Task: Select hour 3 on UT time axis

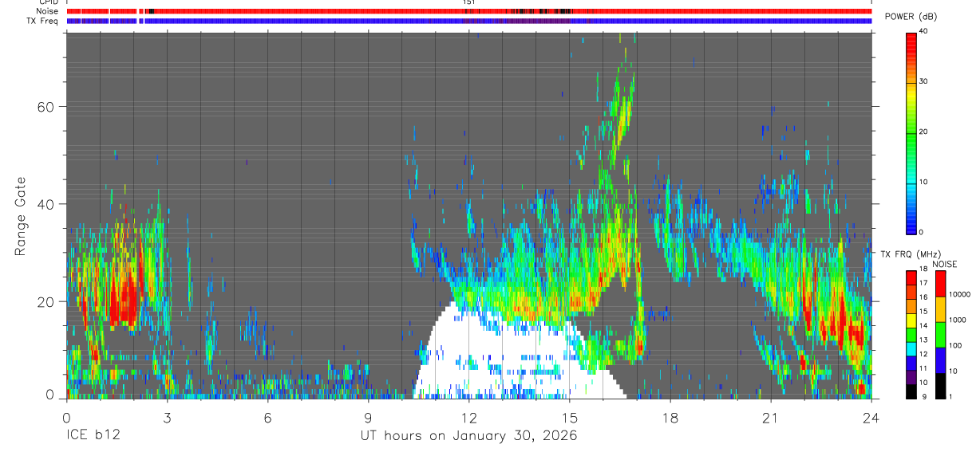Action: pyautogui.click(x=167, y=417)
